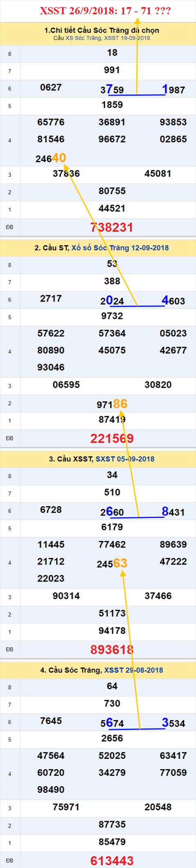This screenshot has width=196, height=868.
Task: Click the number 02865
Action: 173,139
